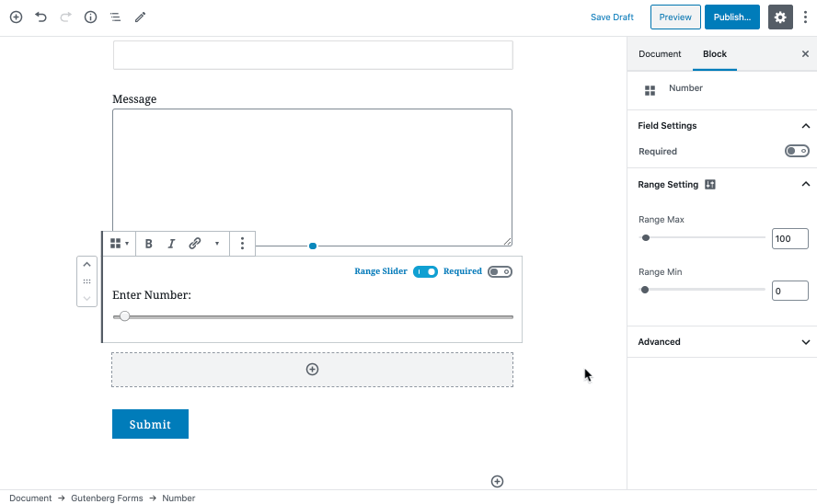Open the Content structure info icon
This screenshot has height=504, width=817.
point(90,17)
